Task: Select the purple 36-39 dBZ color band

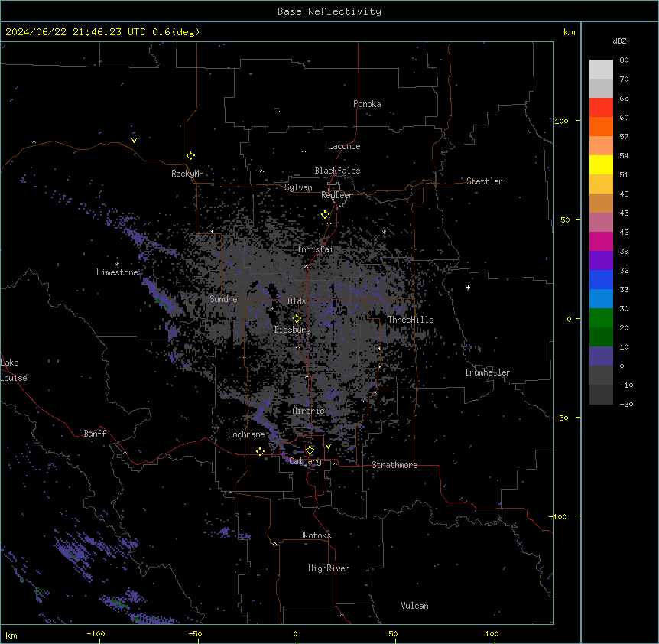Action: tap(601, 261)
